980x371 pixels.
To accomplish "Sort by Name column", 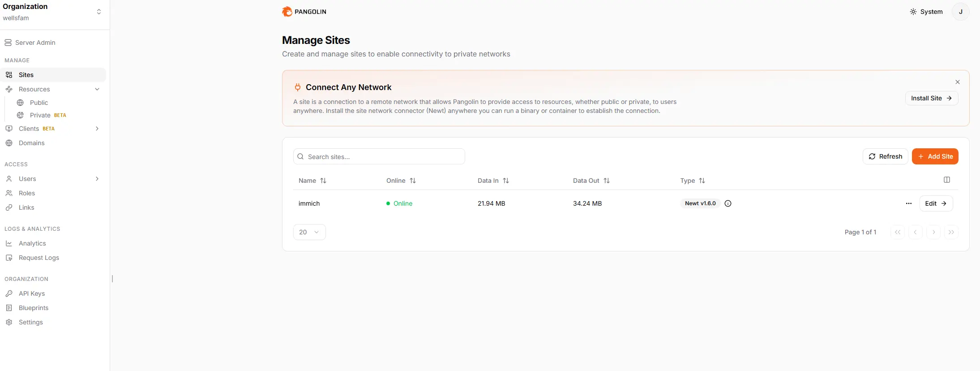I will coord(312,181).
